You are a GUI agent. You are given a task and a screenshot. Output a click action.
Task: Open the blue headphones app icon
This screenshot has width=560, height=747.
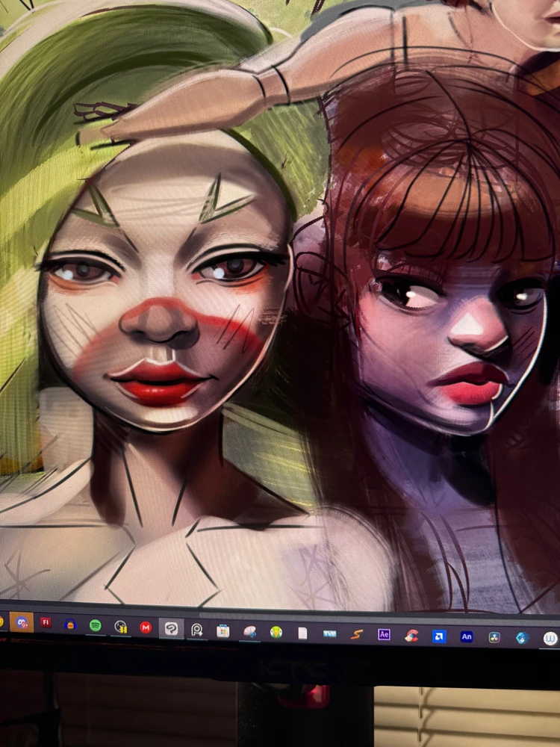click(70, 624)
